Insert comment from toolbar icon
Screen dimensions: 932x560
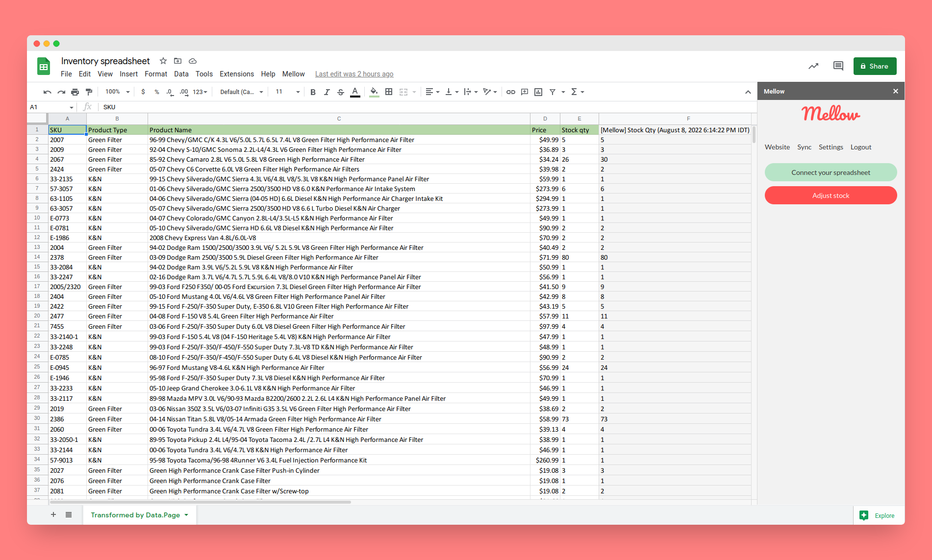(x=525, y=92)
